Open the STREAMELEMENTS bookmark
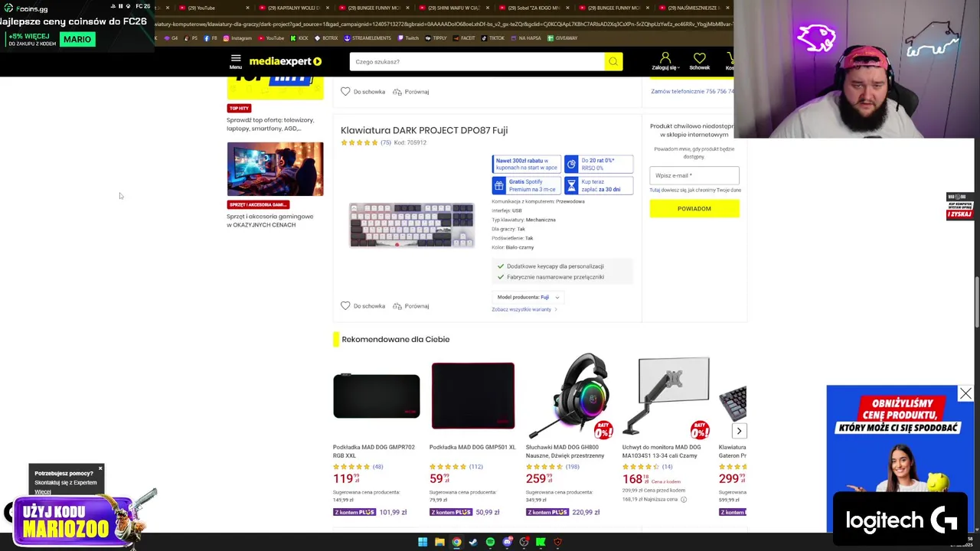980x551 pixels. [367, 37]
